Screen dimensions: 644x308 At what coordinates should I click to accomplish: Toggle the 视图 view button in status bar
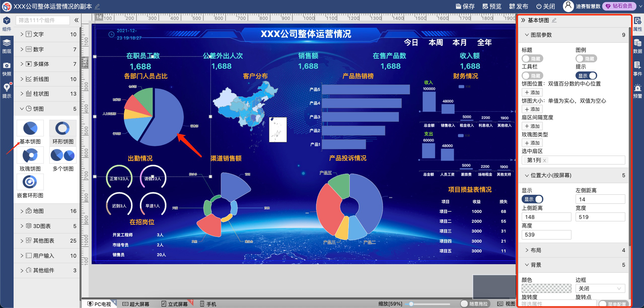507,304
